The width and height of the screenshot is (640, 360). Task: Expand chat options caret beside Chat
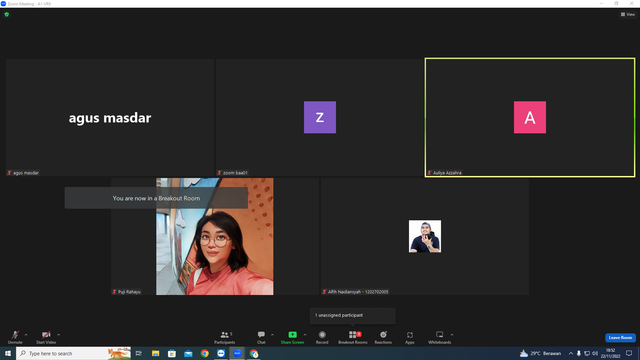[x=272, y=335]
